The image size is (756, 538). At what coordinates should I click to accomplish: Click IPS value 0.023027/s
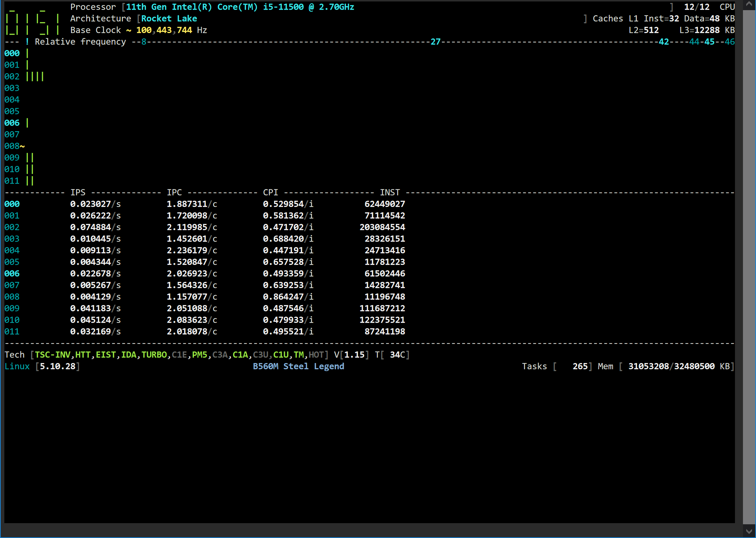click(x=95, y=204)
